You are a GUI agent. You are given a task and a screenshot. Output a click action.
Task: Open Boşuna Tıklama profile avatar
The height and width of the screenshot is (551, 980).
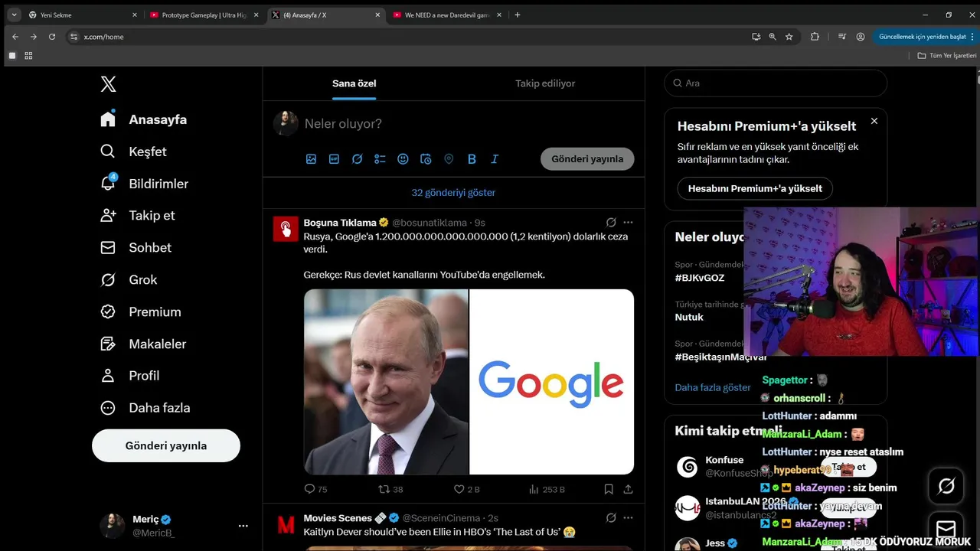tap(286, 229)
